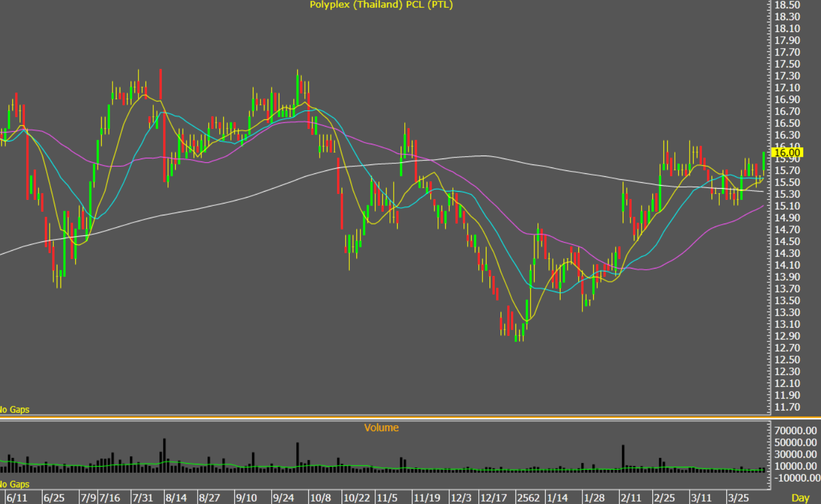The width and height of the screenshot is (821, 504).
Task: Click the 10/22 date label
Action: [x=357, y=497]
